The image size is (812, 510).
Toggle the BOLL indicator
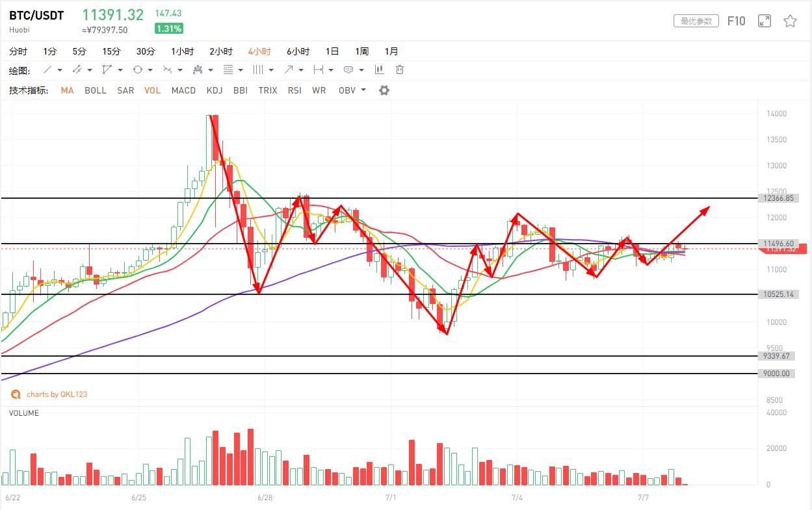tap(96, 90)
